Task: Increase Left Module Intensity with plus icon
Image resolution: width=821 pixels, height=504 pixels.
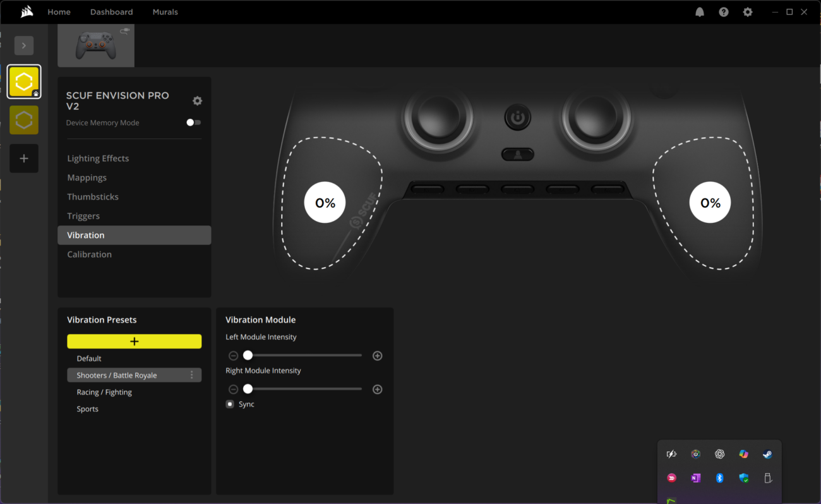Action: (378, 356)
